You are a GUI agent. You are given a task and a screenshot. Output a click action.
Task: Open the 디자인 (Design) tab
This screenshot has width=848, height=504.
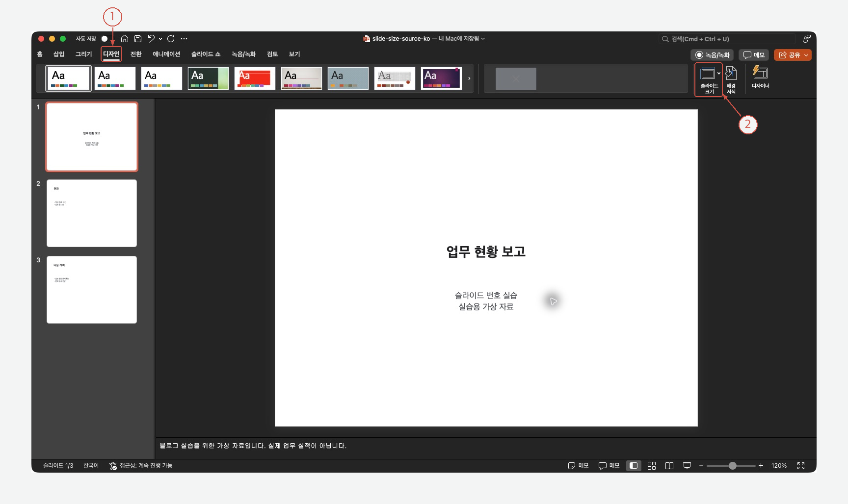point(111,54)
